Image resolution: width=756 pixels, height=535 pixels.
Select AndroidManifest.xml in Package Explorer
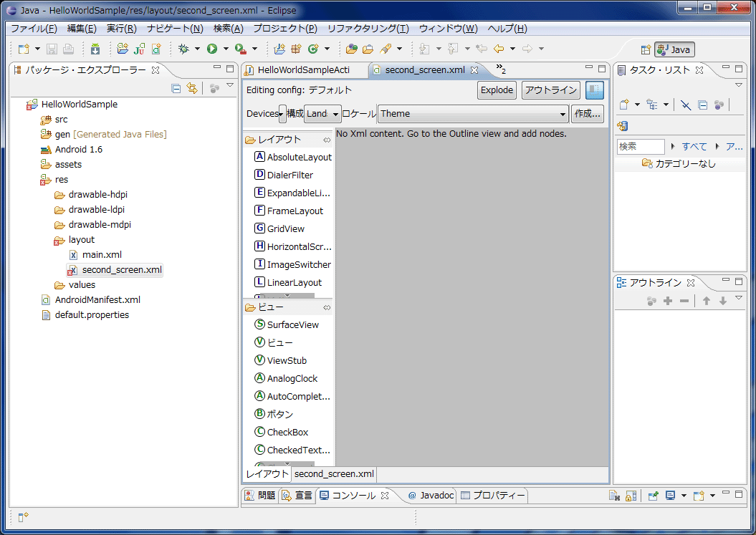(x=97, y=300)
